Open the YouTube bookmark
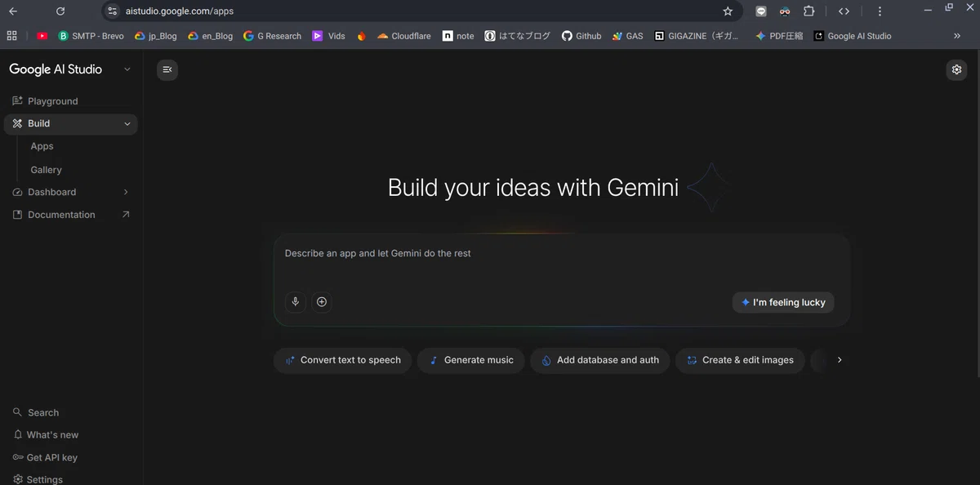The width and height of the screenshot is (980, 485). 42,36
